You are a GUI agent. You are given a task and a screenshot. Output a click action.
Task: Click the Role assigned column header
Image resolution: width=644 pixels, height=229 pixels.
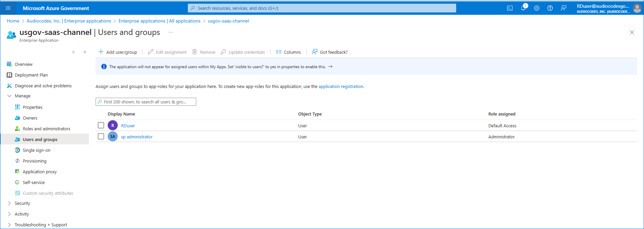point(502,114)
